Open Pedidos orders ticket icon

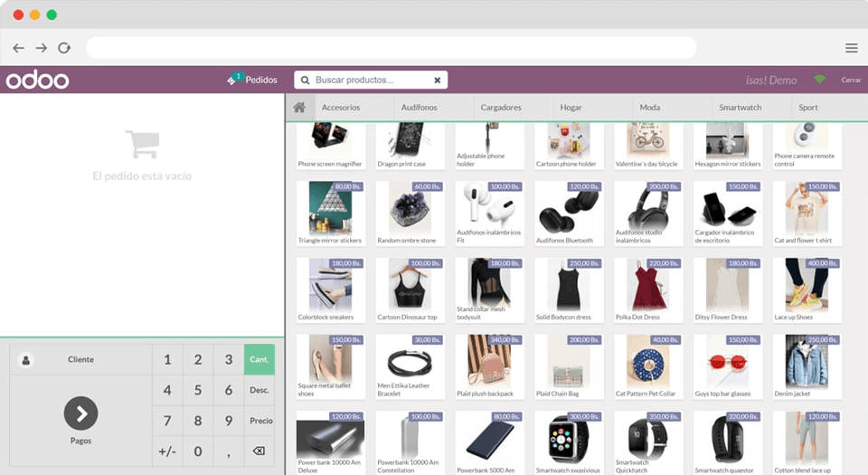[x=235, y=80]
